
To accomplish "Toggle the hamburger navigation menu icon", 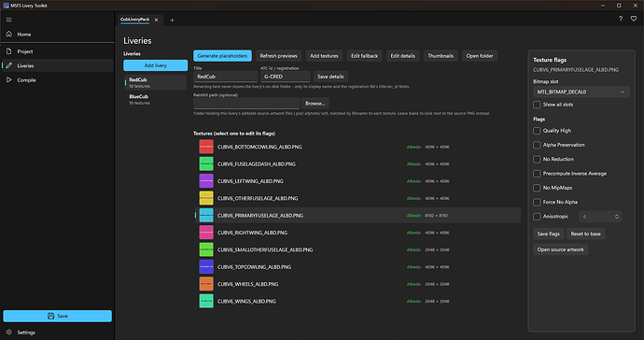I will coord(9,20).
